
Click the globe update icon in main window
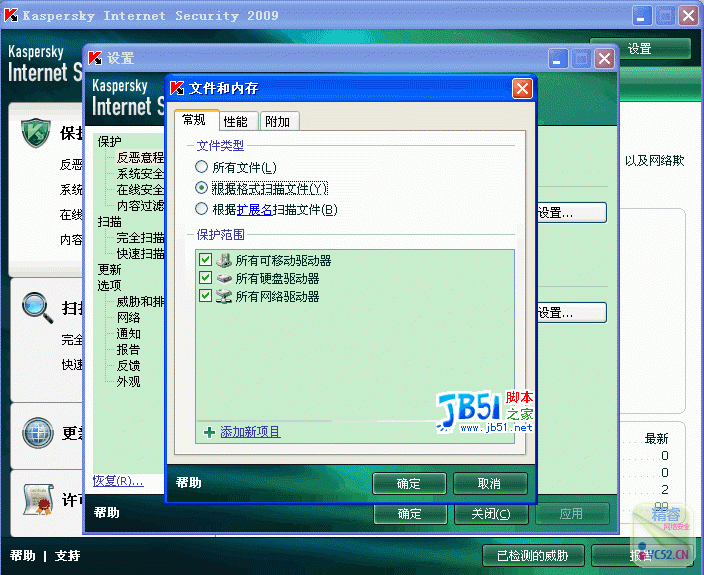[x=38, y=433]
